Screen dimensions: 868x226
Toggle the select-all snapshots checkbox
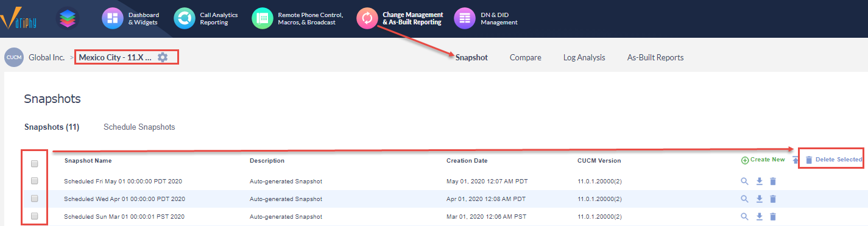(x=35, y=163)
